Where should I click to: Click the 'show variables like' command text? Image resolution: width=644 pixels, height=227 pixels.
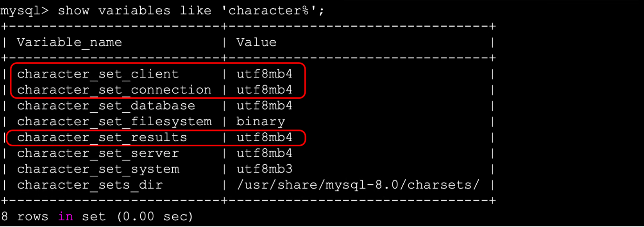tap(114, 11)
